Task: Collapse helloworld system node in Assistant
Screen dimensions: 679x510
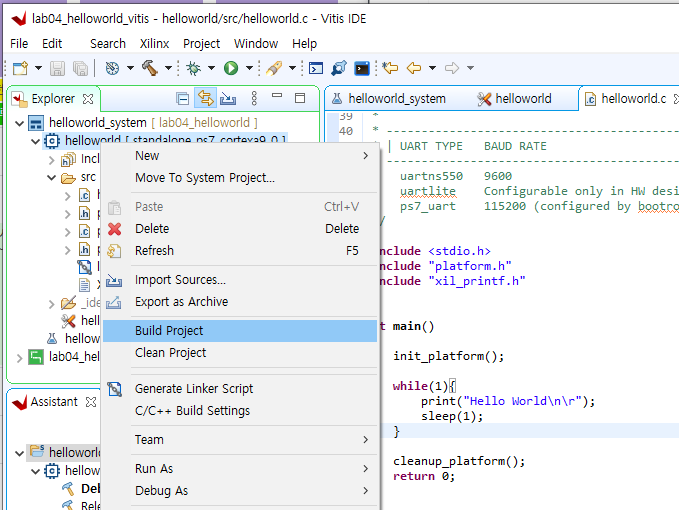Action: pos(19,453)
